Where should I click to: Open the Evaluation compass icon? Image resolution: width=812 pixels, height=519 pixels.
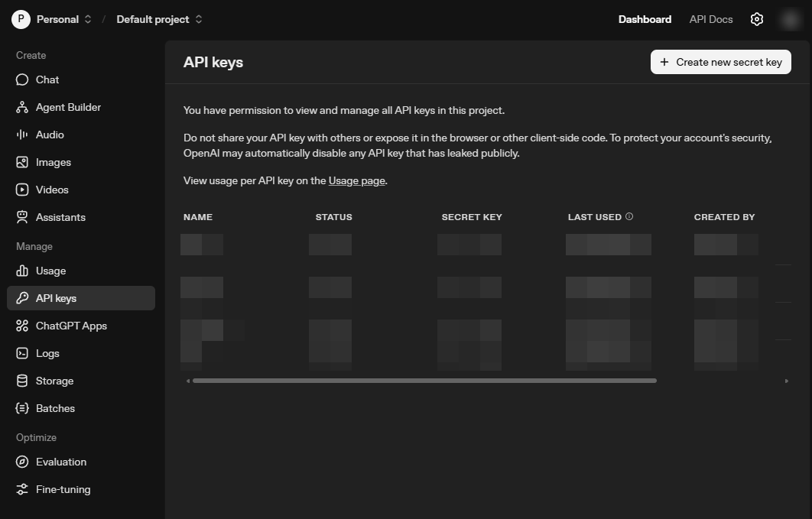[x=22, y=462]
